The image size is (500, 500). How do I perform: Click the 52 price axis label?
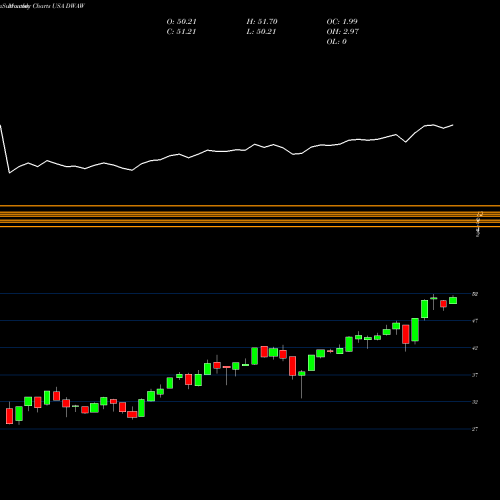pyautogui.click(x=475, y=294)
